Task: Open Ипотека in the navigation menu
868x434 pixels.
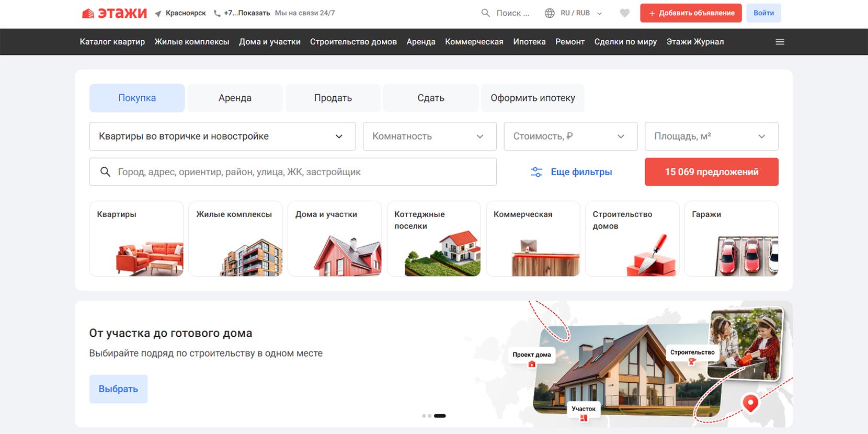Action: 529,42
